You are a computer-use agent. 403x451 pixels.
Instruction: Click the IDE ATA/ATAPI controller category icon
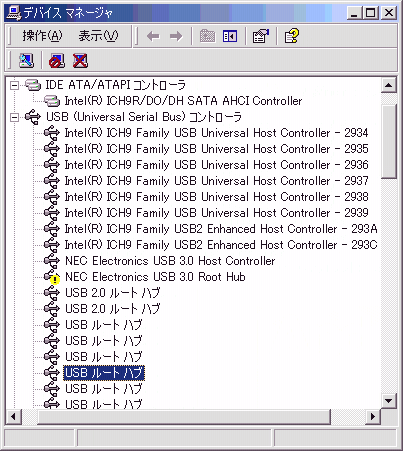coord(33,85)
